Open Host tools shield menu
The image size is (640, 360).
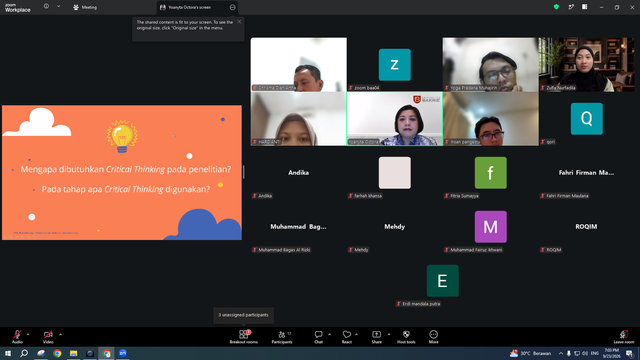(x=406, y=337)
